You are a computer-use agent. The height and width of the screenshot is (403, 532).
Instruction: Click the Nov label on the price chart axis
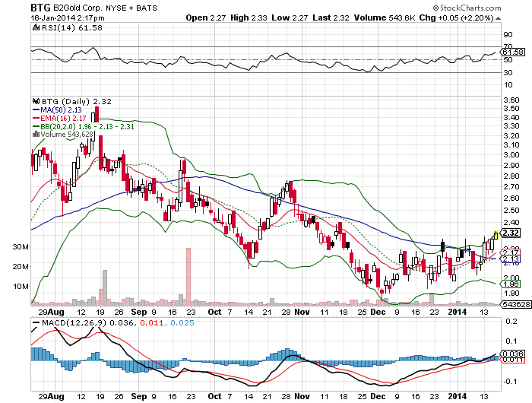302,312
